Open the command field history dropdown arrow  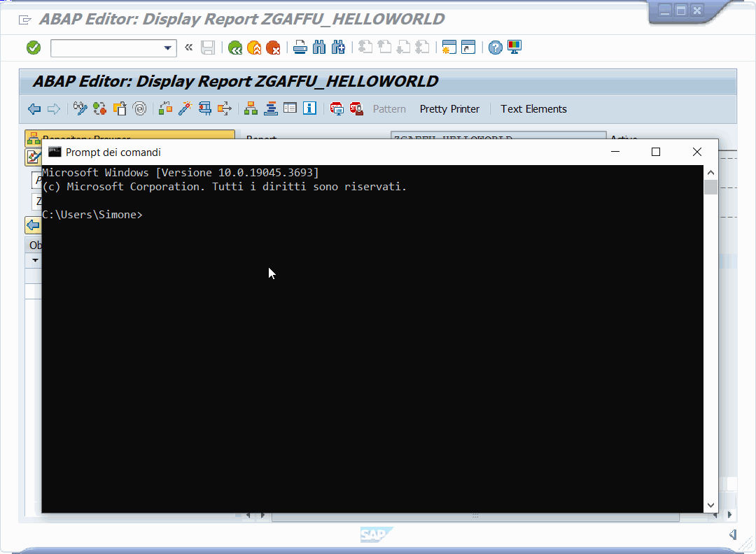point(168,48)
